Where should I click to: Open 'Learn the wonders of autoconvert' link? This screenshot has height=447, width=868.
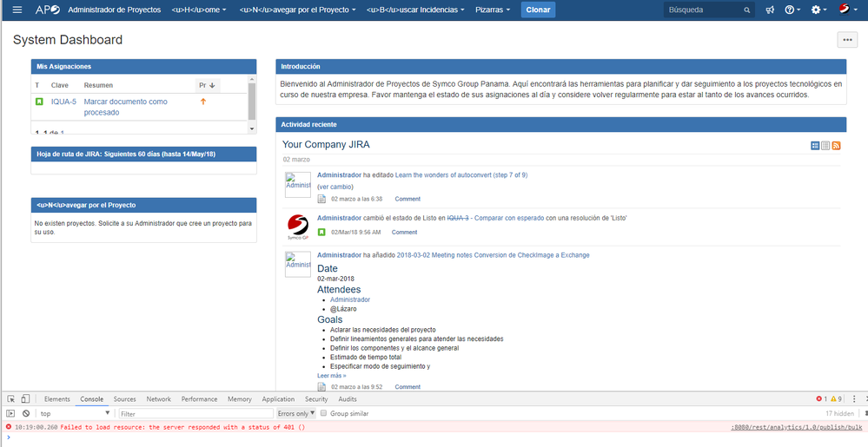tap(461, 174)
